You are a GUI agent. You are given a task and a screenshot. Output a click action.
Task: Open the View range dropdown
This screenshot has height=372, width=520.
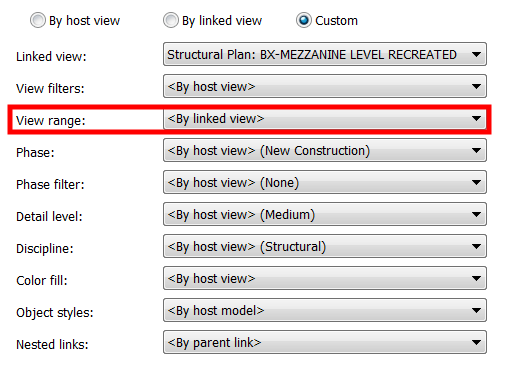325,118
